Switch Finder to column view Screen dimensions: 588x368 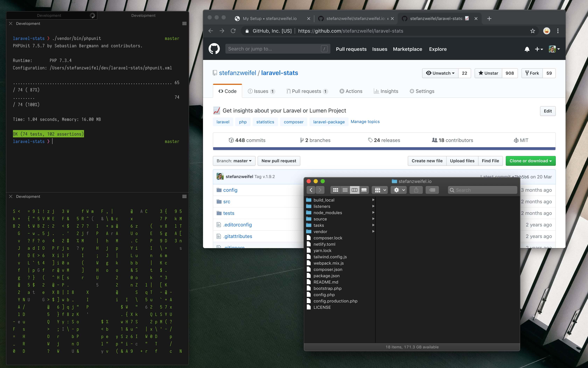pos(354,190)
